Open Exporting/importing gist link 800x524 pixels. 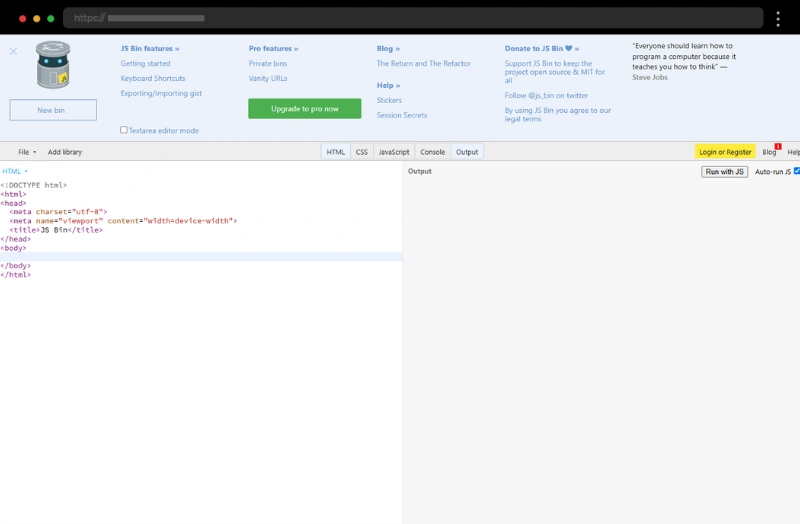tap(161, 93)
